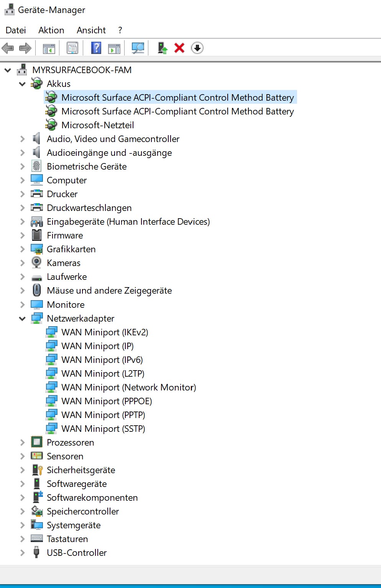Select the Netzwerkadapter label
The width and height of the screenshot is (381, 588).
coord(80,318)
